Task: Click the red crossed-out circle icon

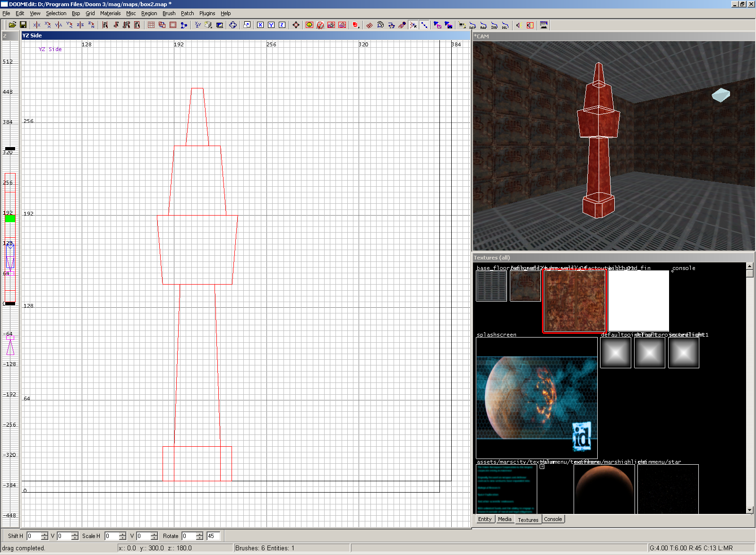Action: click(320, 25)
